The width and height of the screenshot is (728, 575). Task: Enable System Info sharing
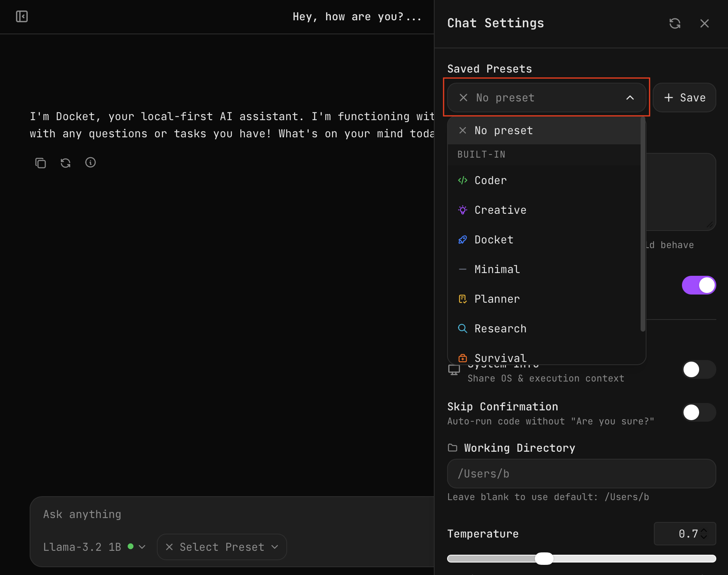[698, 369]
